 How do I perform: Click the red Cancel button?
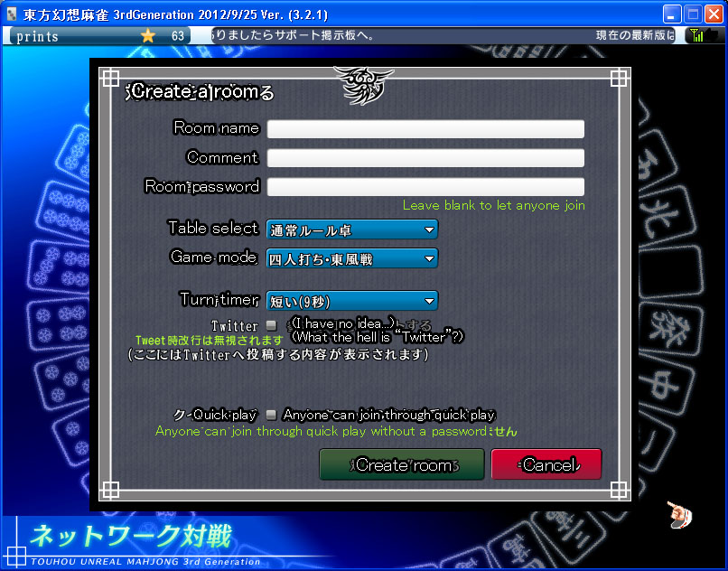(x=546, y=464)
